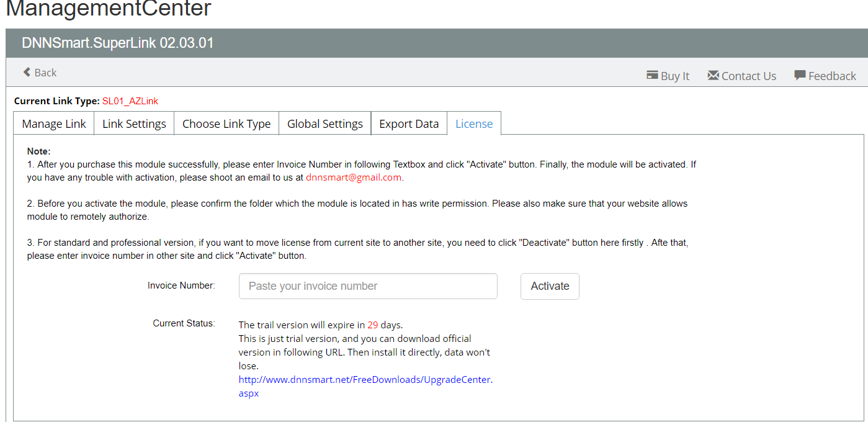868x422 pixels.
Task: Select the License tab
Action: tap(474, 123)
